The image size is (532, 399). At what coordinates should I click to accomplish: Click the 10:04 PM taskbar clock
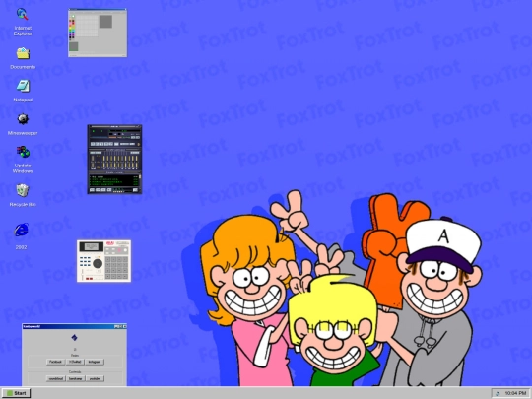pyautogui.click(x=515, y=393)
